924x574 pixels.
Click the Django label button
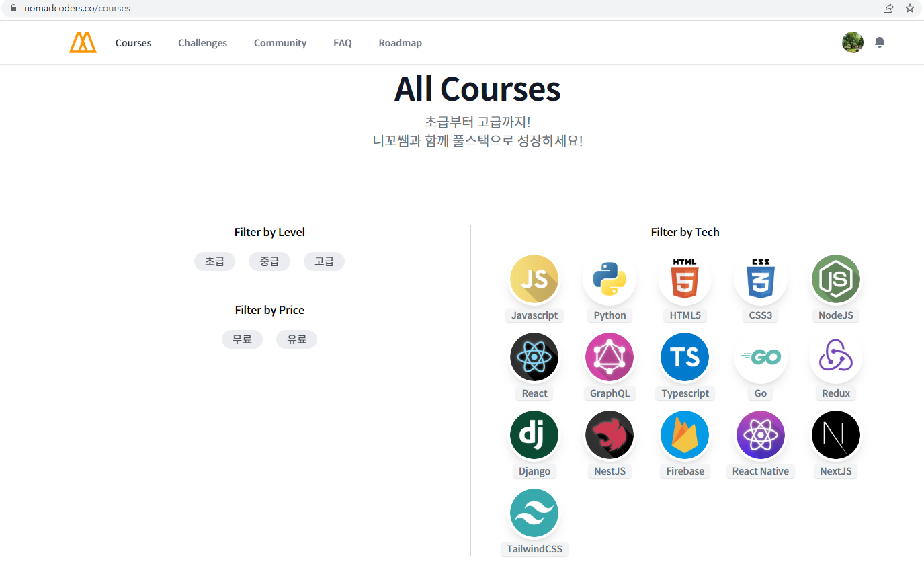tap(534, 471)
